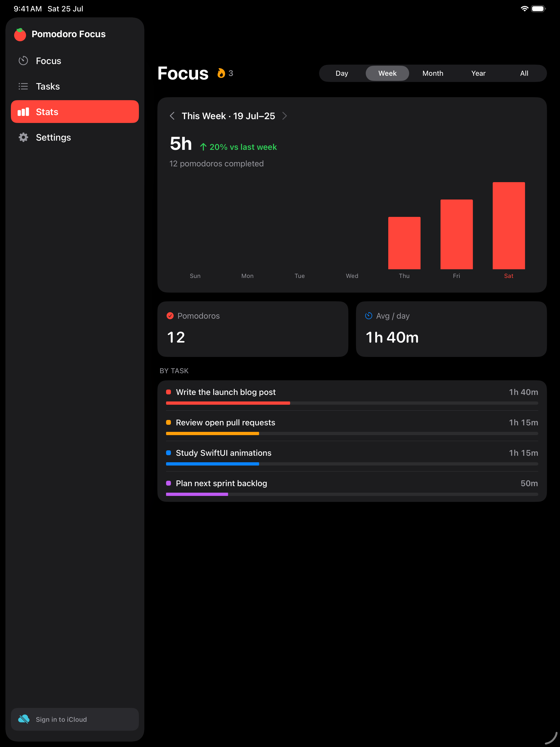The image size is (560, 747).
Task: Tap the blue Avg per day timer icon
Action: coord(369,316)
